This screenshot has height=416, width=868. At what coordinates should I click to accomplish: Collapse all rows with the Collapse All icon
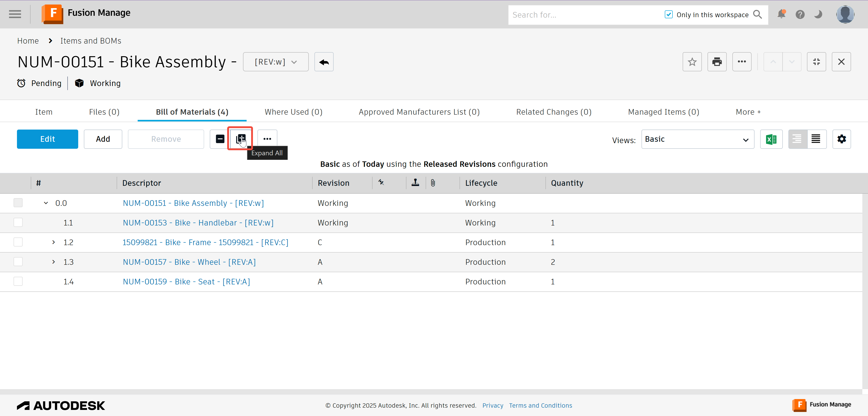219,139
